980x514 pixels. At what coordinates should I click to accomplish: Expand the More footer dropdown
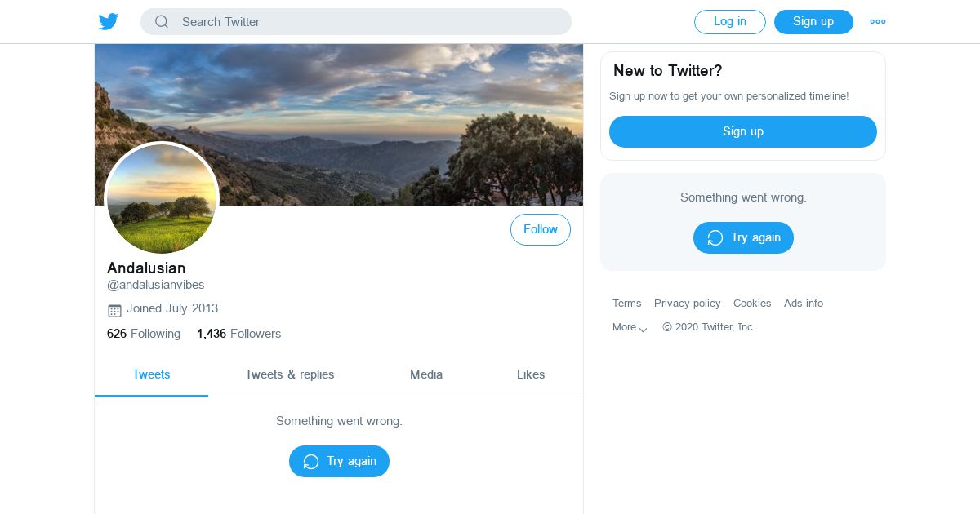[630, 327]
